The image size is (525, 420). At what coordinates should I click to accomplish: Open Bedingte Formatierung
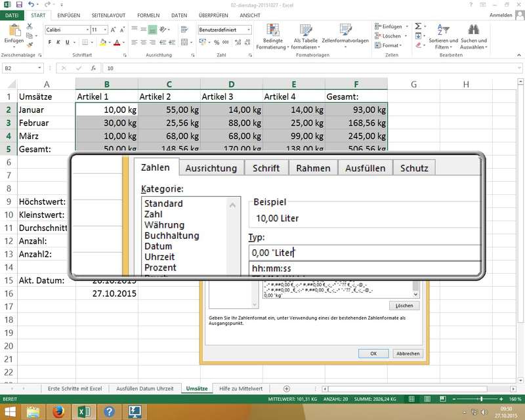click(272, 35)
